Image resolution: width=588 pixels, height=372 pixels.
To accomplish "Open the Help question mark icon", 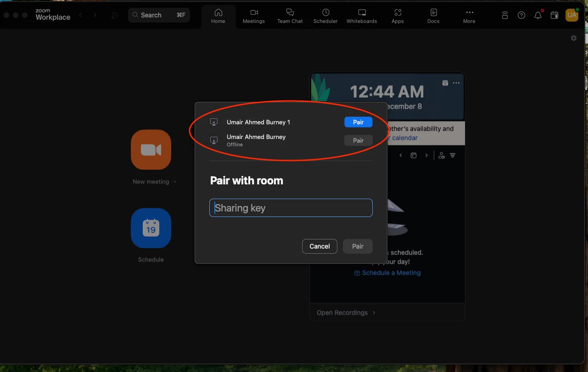I will (521, 15).
